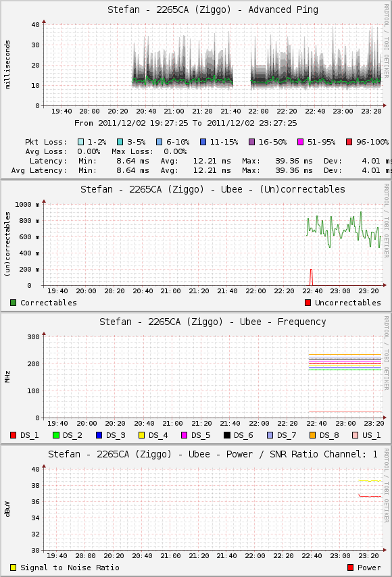
Task: Click the 1000 m label on the uncorrectables axis
Action: coord(27,205)
